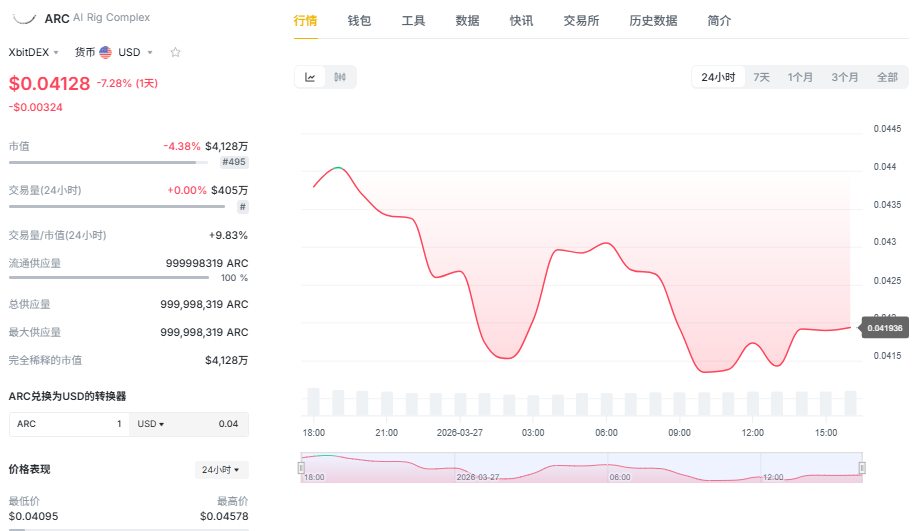
Task: Click the ARC amount input field
Action: [70, 424]
